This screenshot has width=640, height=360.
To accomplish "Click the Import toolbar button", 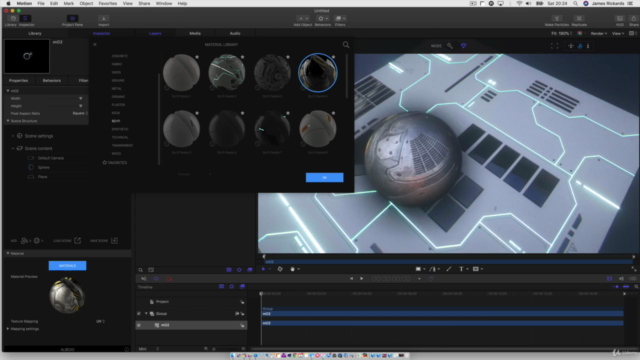I will coord(104,19).
